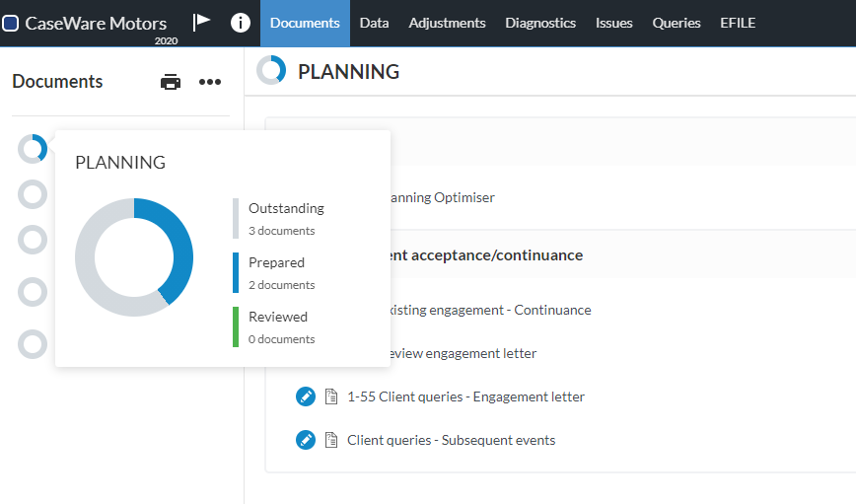
Task: Open the three-dot more options menu
Action: pos(210,82)
